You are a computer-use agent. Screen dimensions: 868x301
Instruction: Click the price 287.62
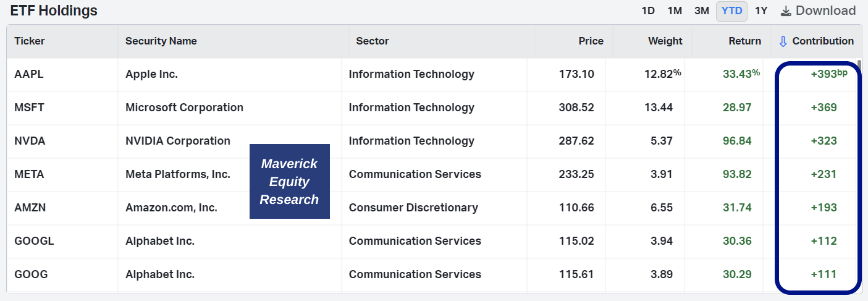pyautogui.click(x=575, y=141)
